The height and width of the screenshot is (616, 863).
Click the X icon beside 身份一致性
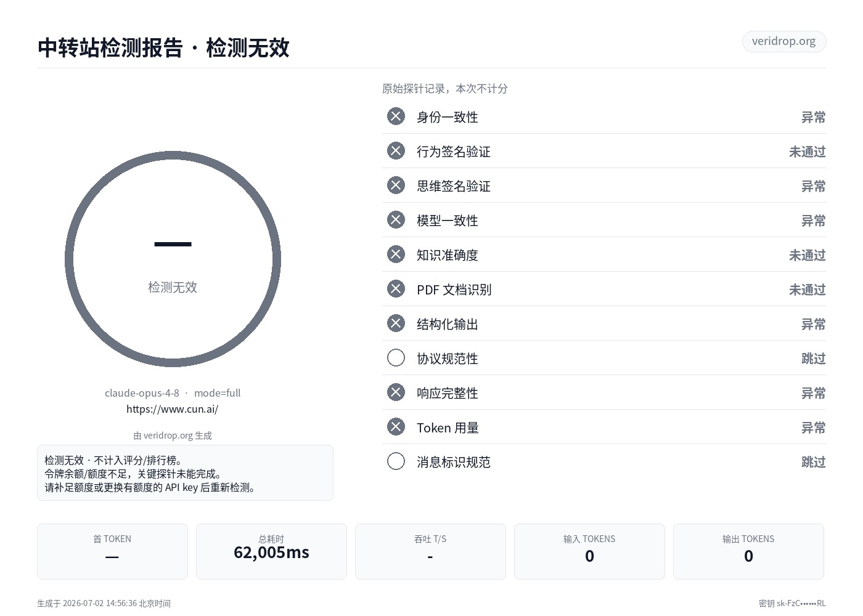point(396,116)
